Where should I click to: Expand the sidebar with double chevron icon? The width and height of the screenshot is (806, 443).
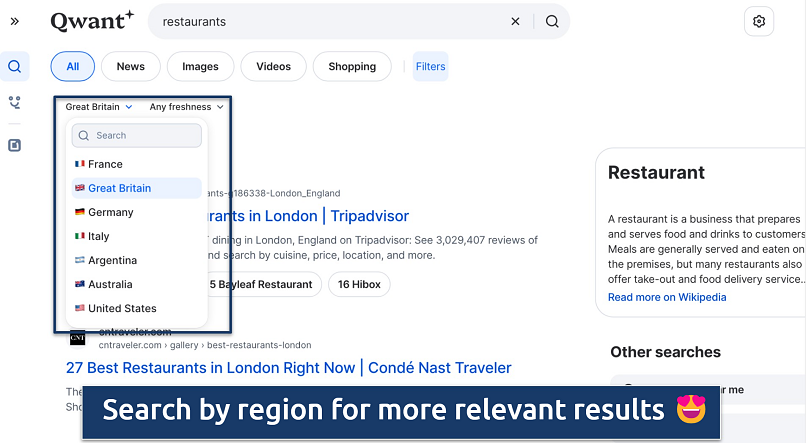15,21
